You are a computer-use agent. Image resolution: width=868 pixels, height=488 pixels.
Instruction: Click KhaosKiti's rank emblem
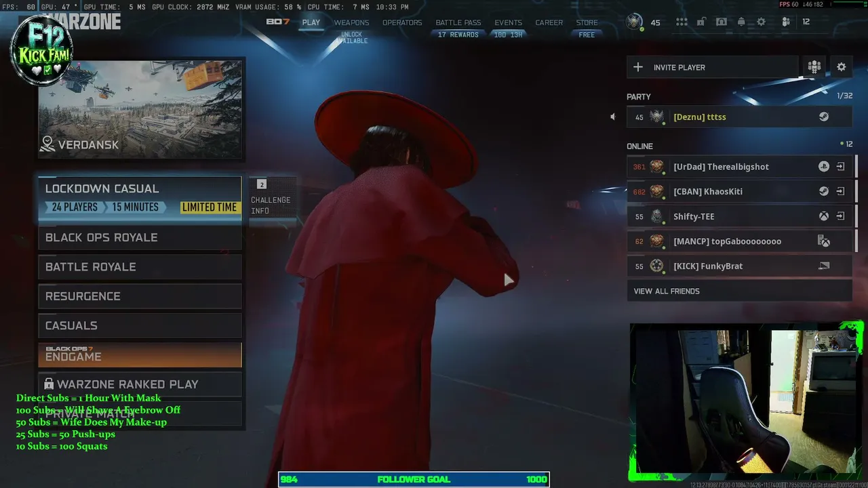tap(656, 191)
